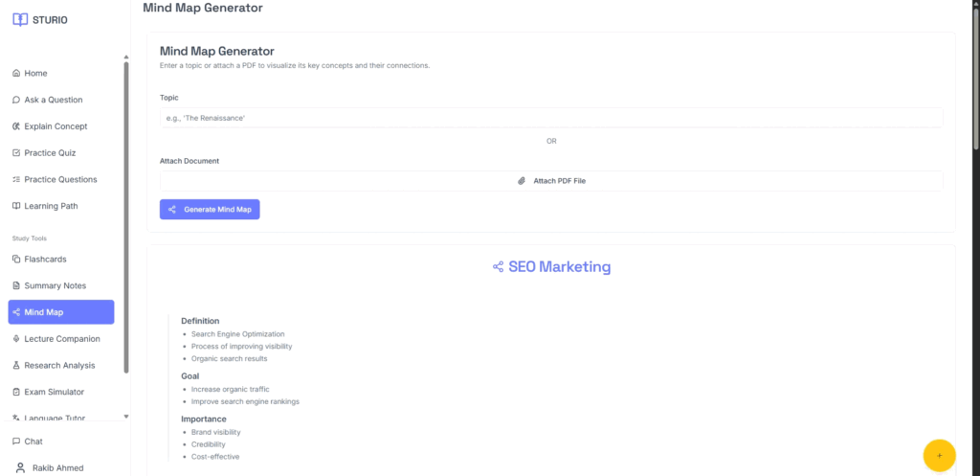Click the Ask a Question bubble icon
This screenshot has width=980, height=476.
16,100
